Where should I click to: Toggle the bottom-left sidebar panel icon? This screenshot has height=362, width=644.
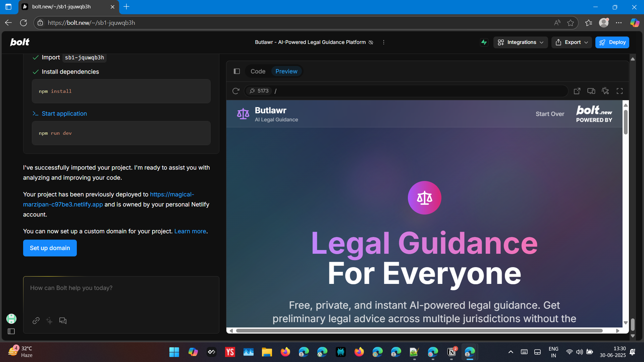pyautogui.click(x=11, y=331)
